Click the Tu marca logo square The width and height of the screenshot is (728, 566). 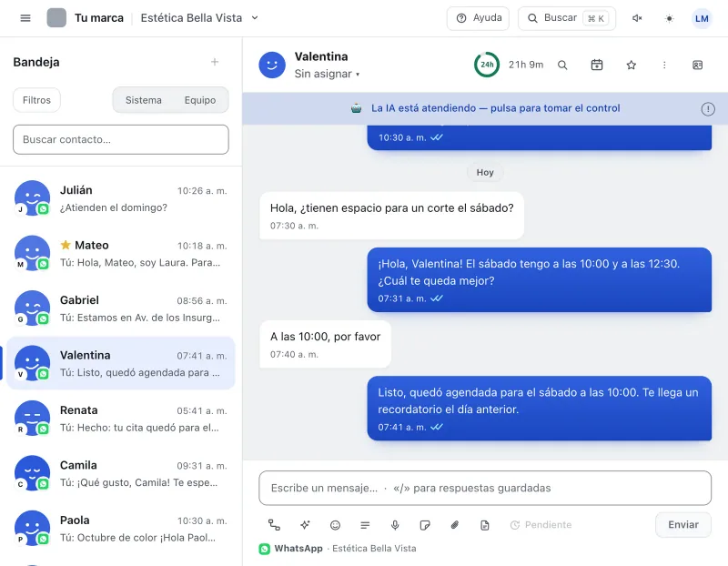[x=56, y=18]
